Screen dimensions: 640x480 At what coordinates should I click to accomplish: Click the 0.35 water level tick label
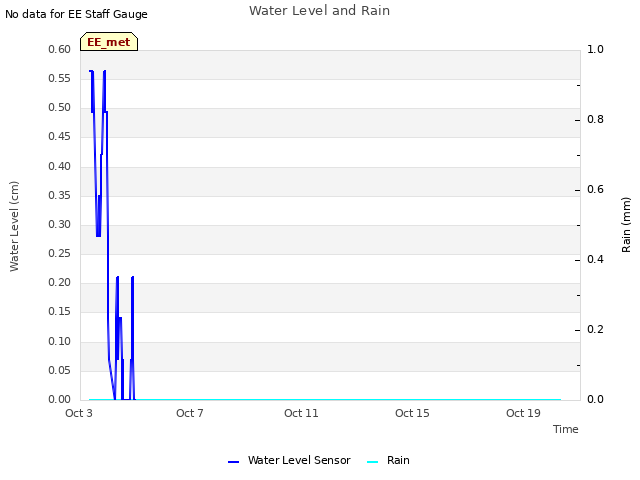(x=60, y=195)
